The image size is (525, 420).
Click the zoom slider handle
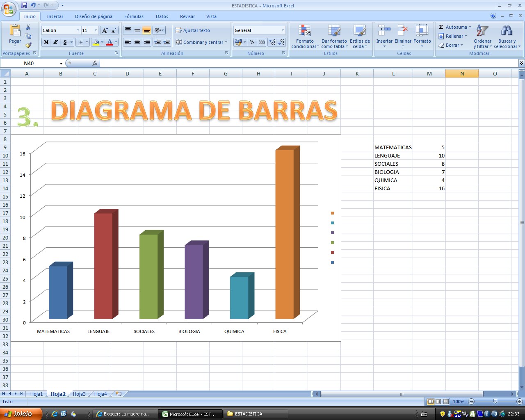click(495, 402)
